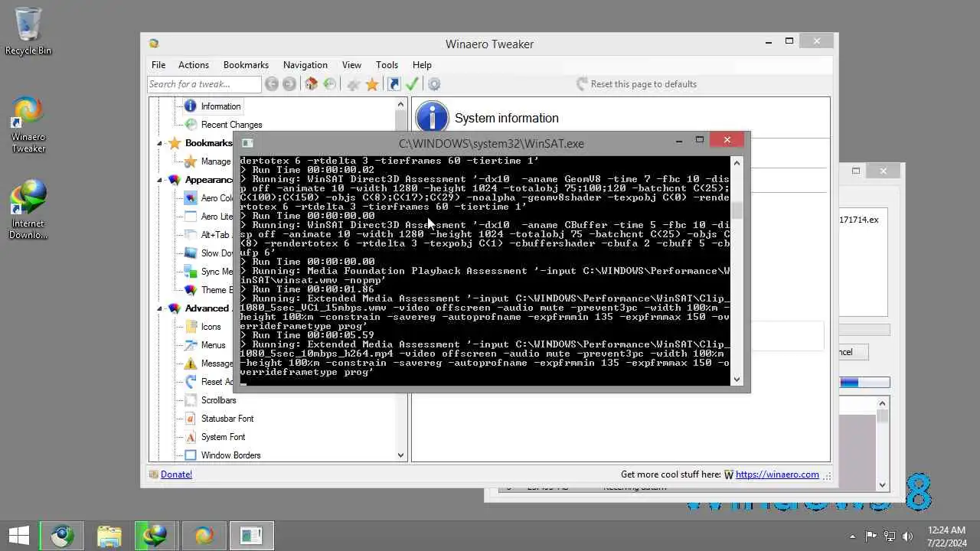Select the Theme Behavior icon in the tree
Image resolution: width=980 pixels, height=551 pixels.
(x=190, y=290)
